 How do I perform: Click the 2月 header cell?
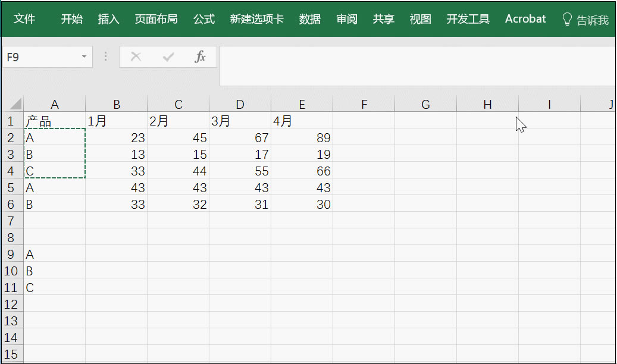pos(178,120)
